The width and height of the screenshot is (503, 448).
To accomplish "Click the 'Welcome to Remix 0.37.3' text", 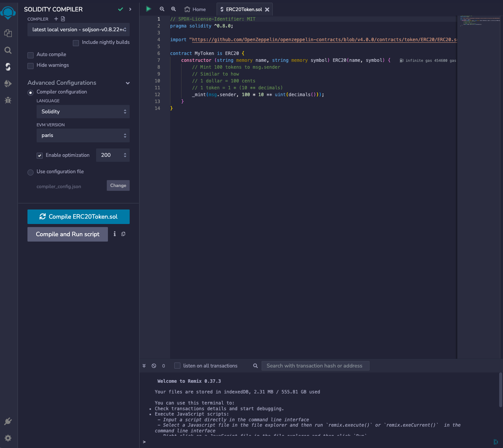I will click(189, 381).
